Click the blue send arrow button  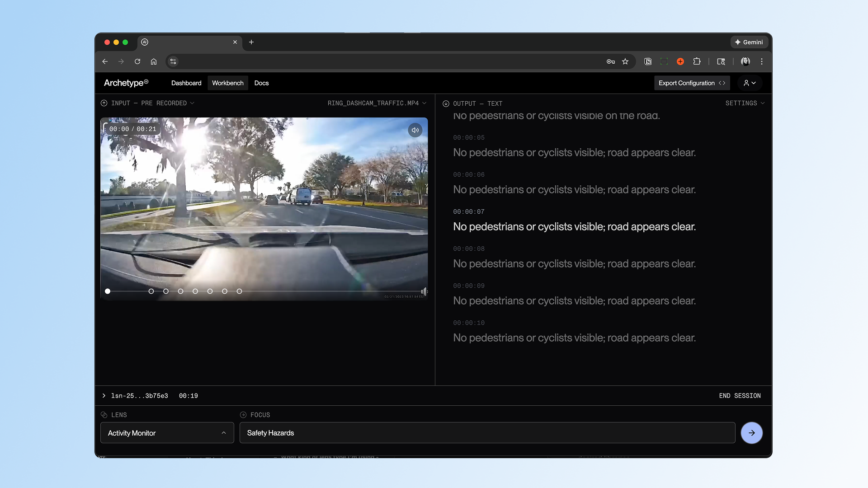(751, 433)
